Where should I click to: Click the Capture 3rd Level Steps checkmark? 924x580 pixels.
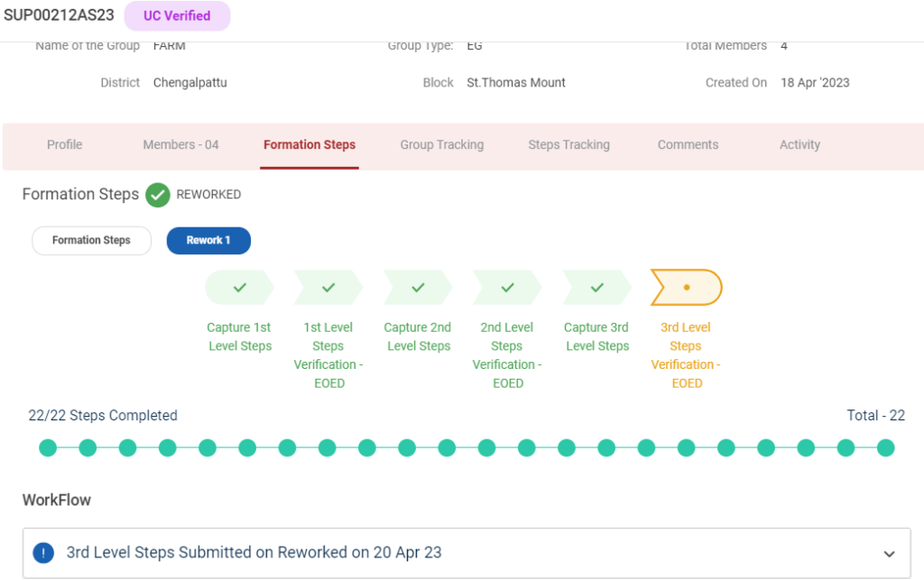pos(596,288)
